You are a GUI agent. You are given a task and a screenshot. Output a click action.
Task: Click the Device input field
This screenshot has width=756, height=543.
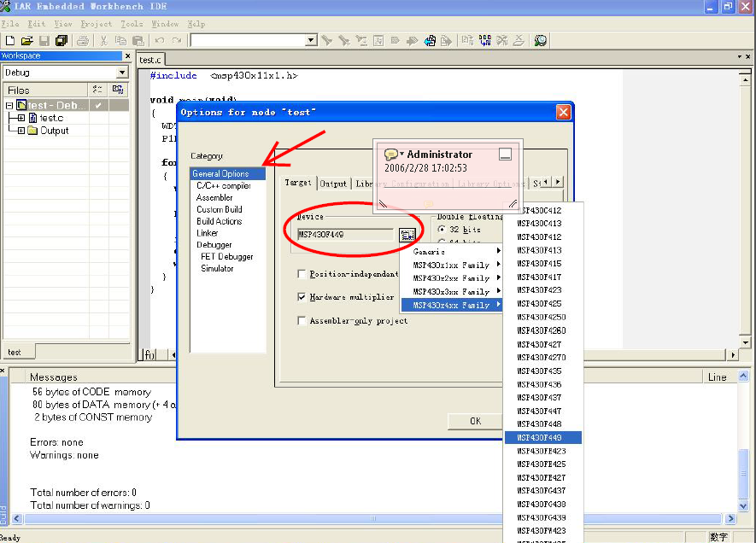pyautogui.click(x=345, y=235)
